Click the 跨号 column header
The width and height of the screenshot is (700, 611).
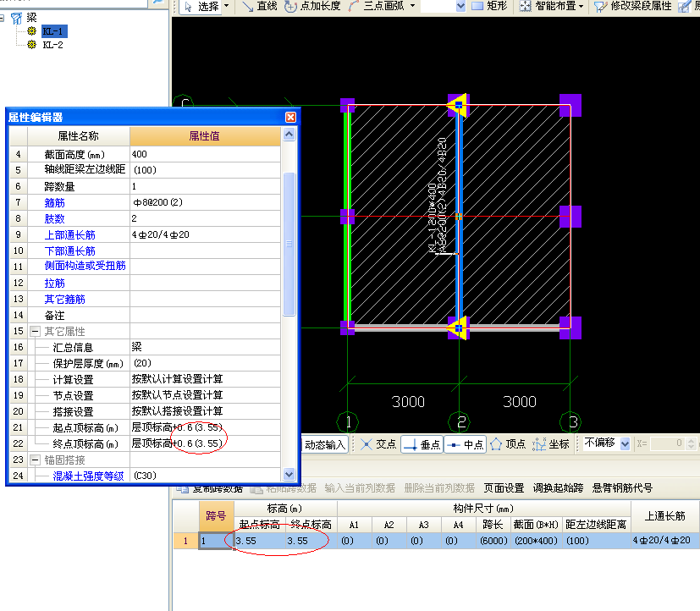(x=216, y=516)
